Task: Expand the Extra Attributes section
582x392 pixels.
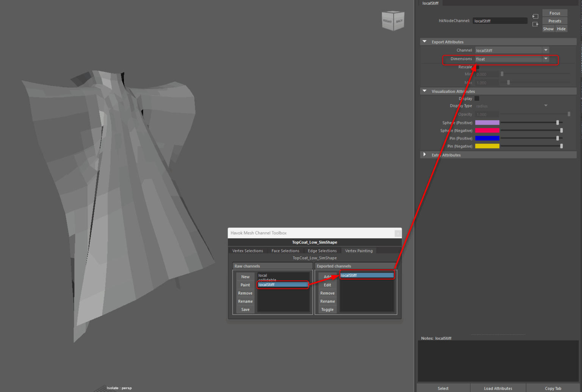Action: point(424,155)
